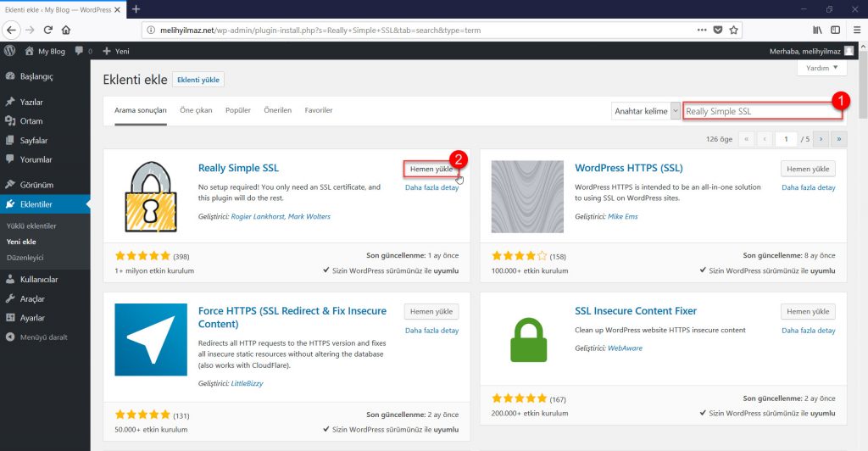Open developer link Rogier Lankhorst, Mark Wolters
Viewport: 868px width, 451px height.
coord(281,216)
